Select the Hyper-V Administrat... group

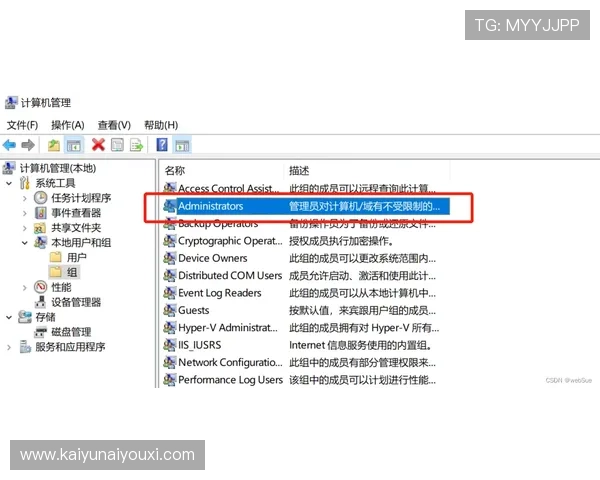click(x=228, y=328)
